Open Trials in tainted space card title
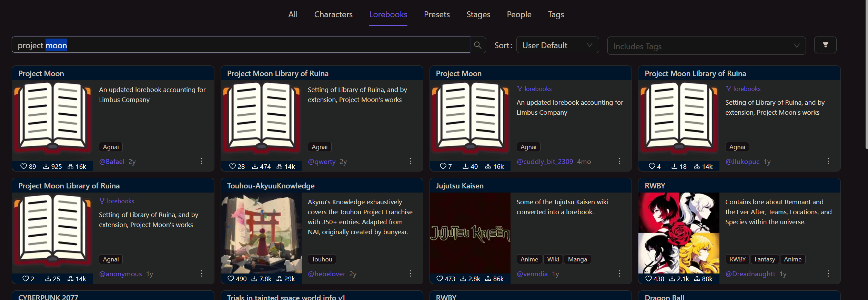This screenshot has width=868, height=300. 286,297
